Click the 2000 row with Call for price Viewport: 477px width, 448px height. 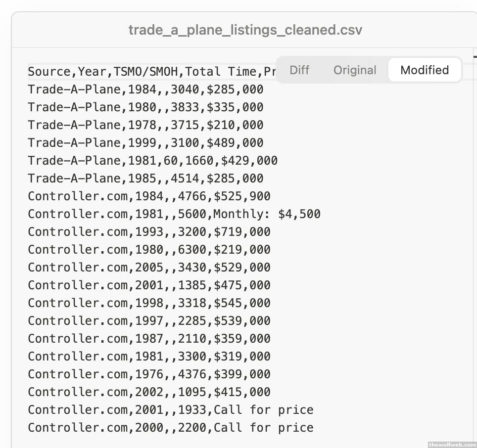(x=170, y=428)
